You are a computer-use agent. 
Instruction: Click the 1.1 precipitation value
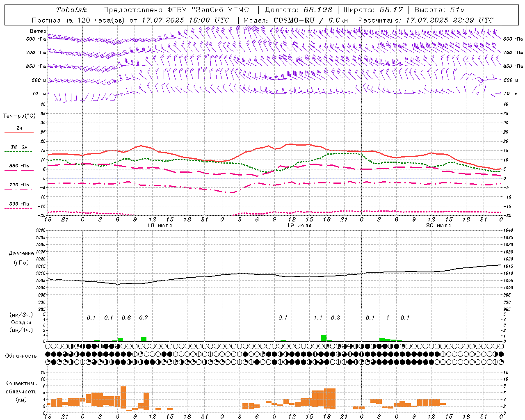click(x=318, y=318)
